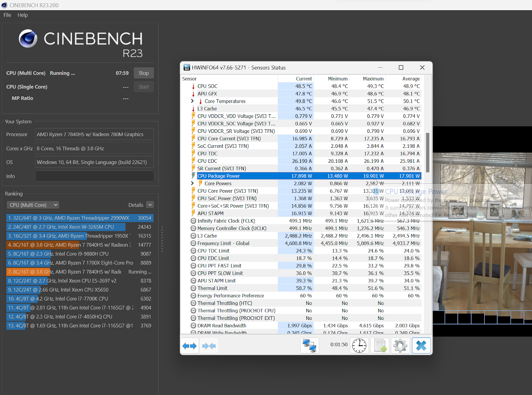Expand the Core Powers tree node

point(192,183)
